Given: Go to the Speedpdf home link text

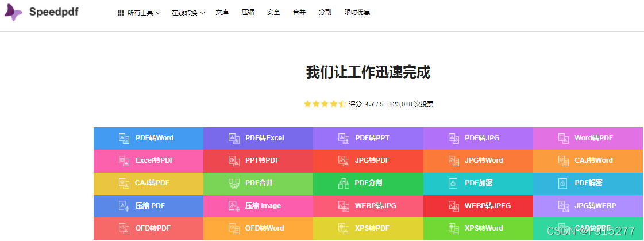Looking at the screenshot, I should tap(53, 12).
